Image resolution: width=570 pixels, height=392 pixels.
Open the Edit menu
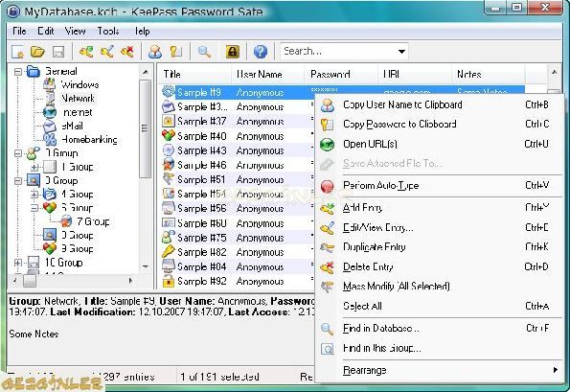coord(45,32)
